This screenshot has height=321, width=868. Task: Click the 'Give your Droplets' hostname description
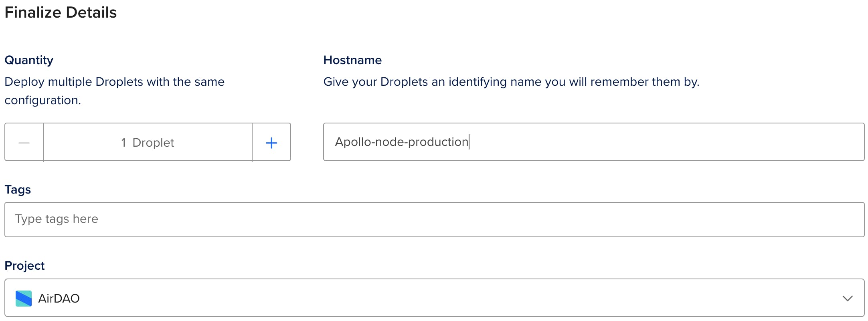pyautogui.click(x=511, y=82)
